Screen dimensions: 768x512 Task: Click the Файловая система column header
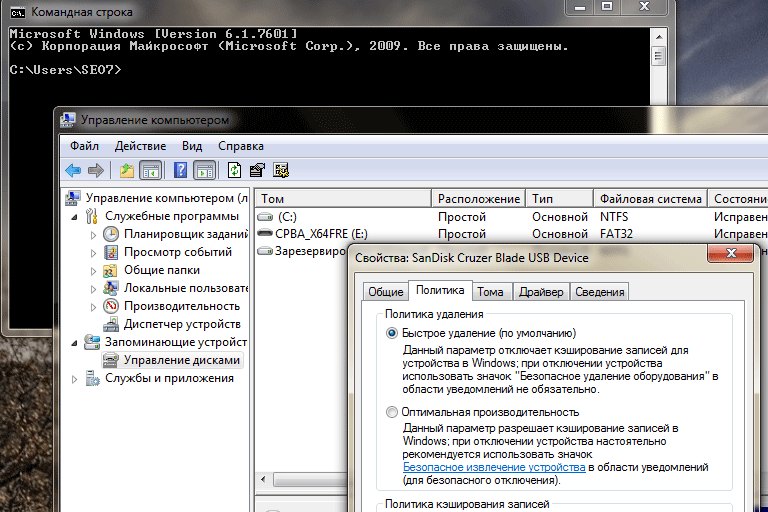[x=649, y=199]
